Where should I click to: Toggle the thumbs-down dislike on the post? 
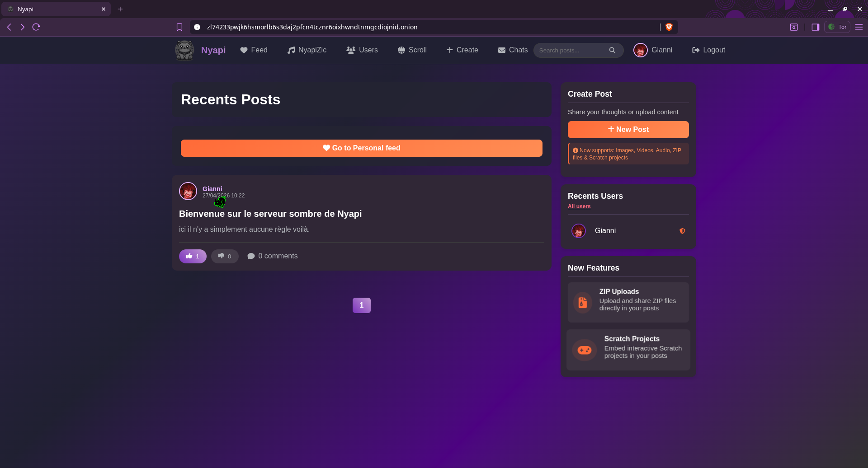coord(225,256)
